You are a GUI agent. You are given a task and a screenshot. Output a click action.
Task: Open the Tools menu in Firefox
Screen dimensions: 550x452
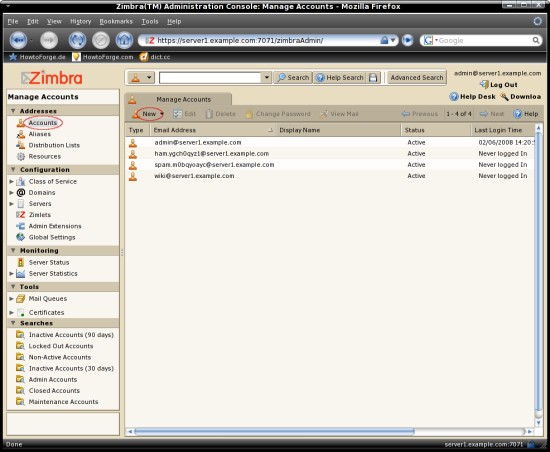pos(150,21)
